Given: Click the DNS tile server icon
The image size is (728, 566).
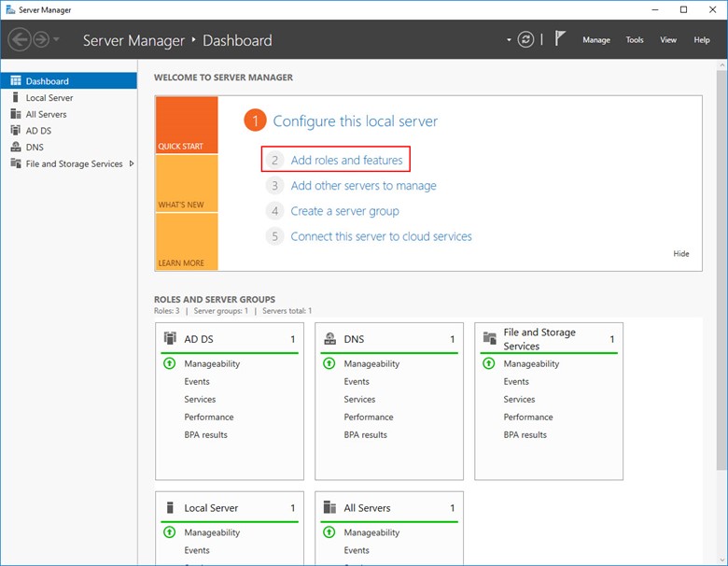Looking at the screenshot, I should (x=329, y=339).
